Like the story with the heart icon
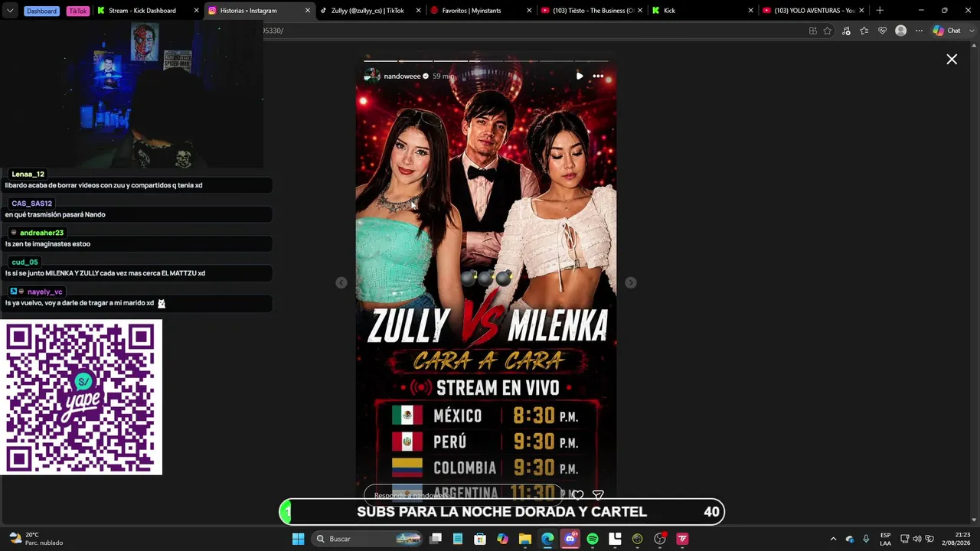Image resolution: width=980 pixels, height=551 pixels. click(x=578, y=495)
